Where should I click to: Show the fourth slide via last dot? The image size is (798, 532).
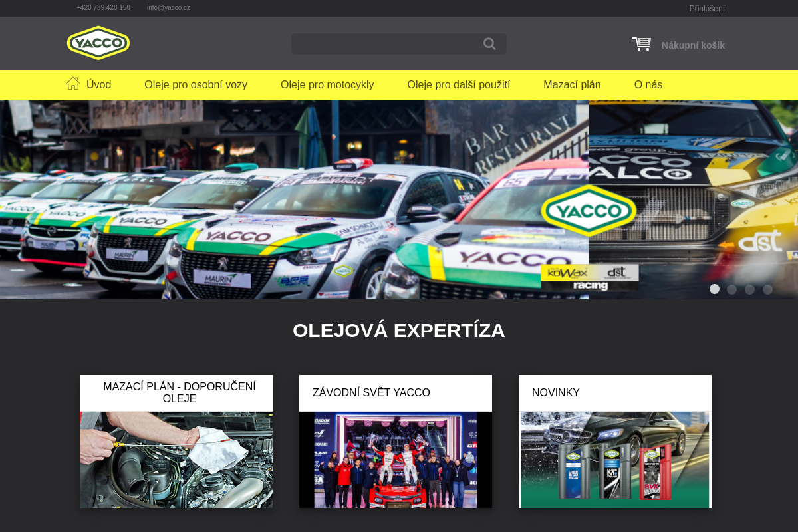point(767,289)
